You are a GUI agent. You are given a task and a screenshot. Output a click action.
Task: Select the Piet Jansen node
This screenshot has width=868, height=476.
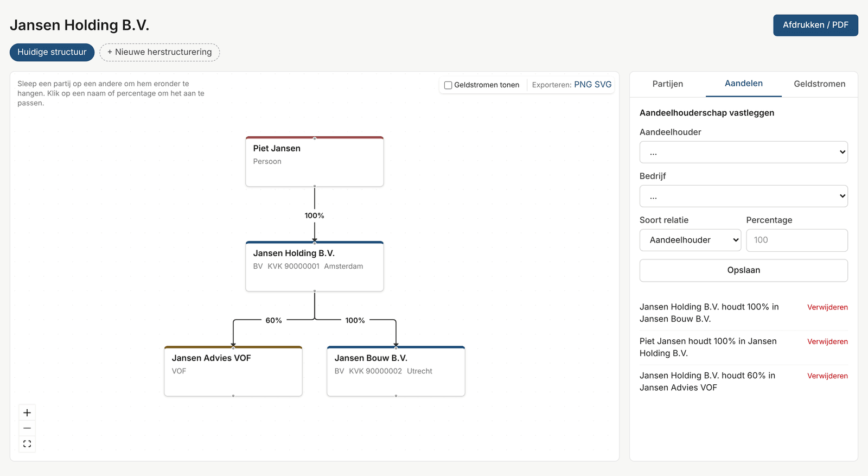pyautogui.click(x=315, y=162)
